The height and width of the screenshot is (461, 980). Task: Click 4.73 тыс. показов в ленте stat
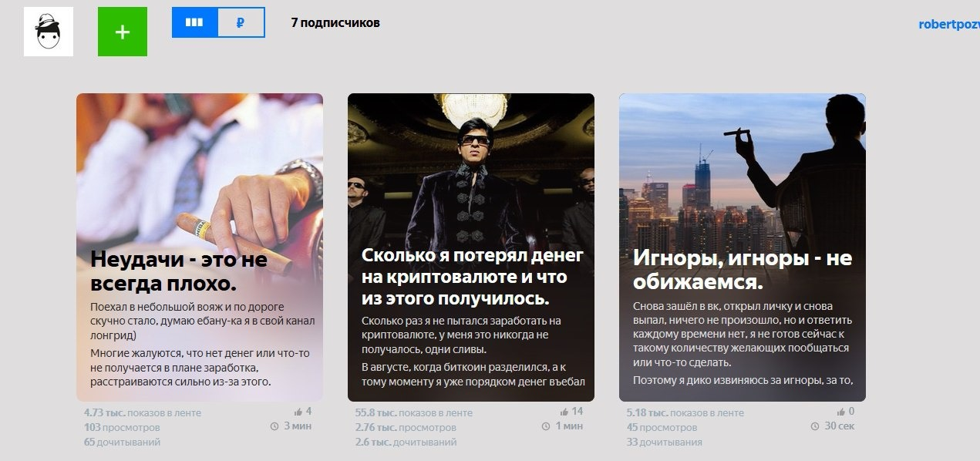coord(143,412)
